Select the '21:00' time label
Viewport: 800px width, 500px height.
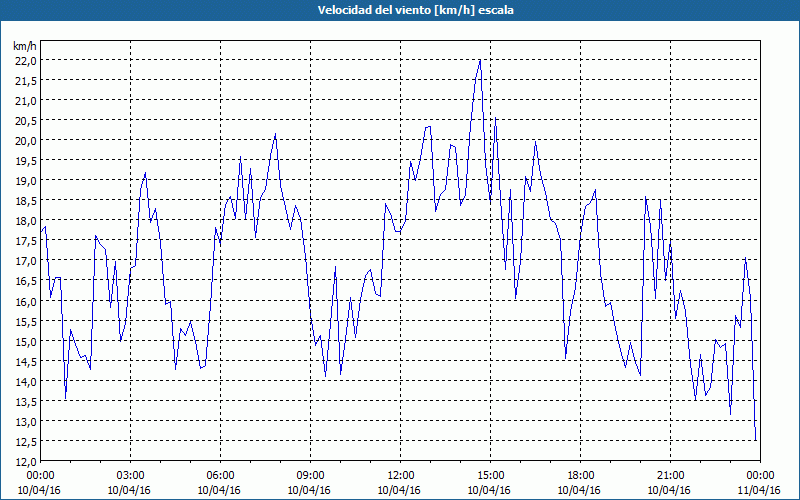tap(670, 475)
